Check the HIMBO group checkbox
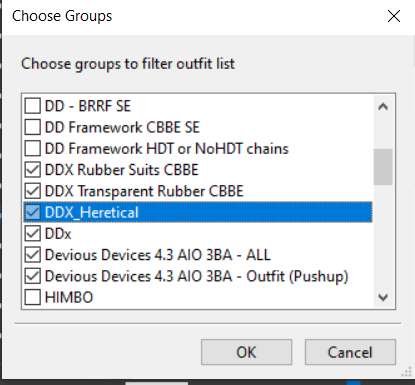 click(33, 297)
